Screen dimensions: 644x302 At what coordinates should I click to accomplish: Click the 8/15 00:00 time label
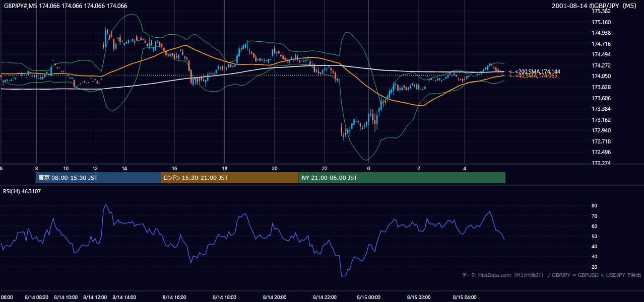(368, 297)
